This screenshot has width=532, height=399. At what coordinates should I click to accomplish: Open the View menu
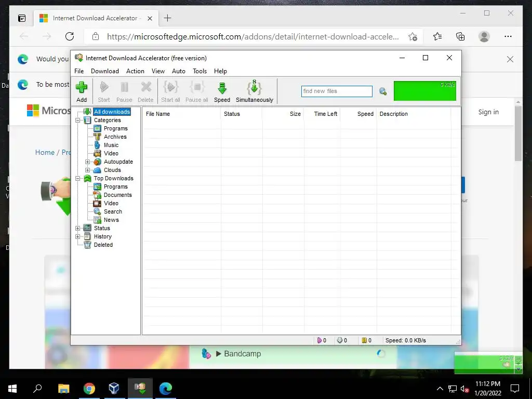(158, 71)
